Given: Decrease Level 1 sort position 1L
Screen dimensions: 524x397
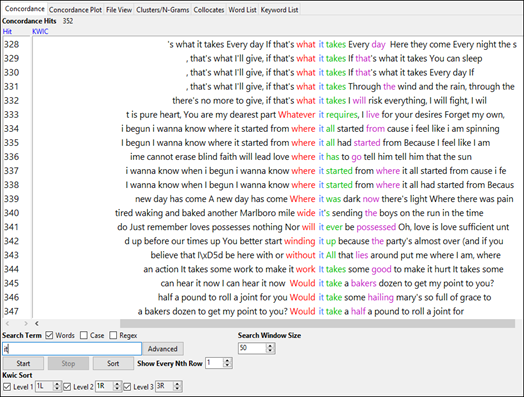Looking at the screenshot, I should [x=57, y=389].
